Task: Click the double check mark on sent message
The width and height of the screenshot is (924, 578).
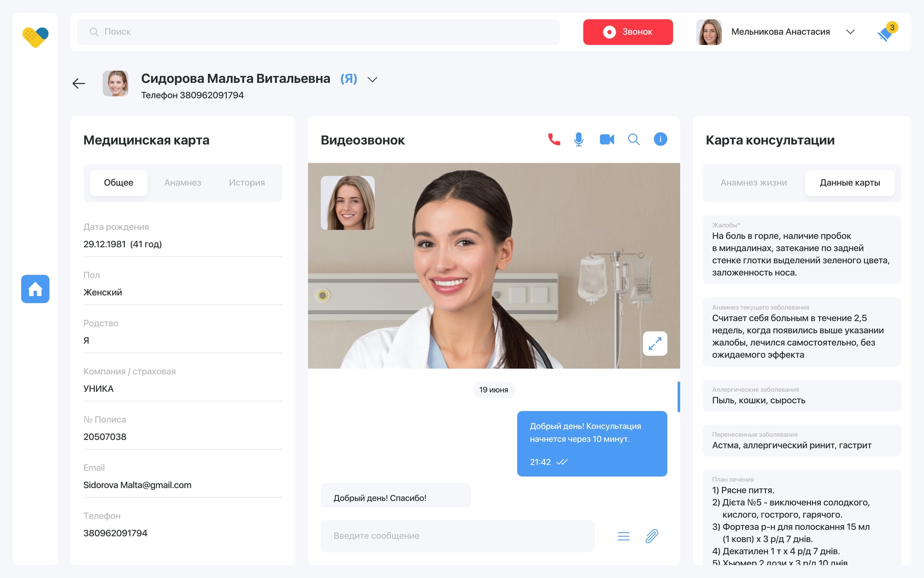Action: pyautogui.click(x=562, y=462)
